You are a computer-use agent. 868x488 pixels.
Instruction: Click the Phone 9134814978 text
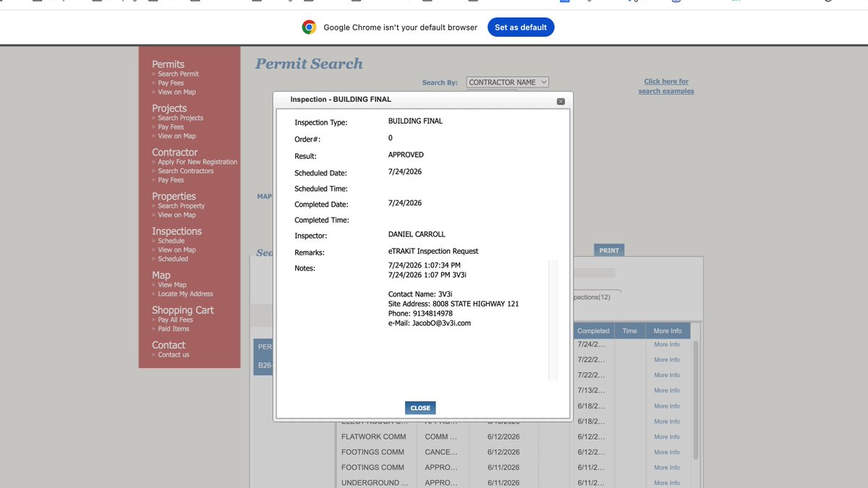420,314
